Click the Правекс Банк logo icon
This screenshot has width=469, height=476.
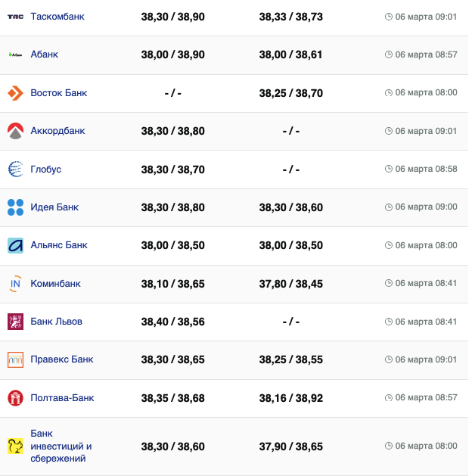point(15,359)
